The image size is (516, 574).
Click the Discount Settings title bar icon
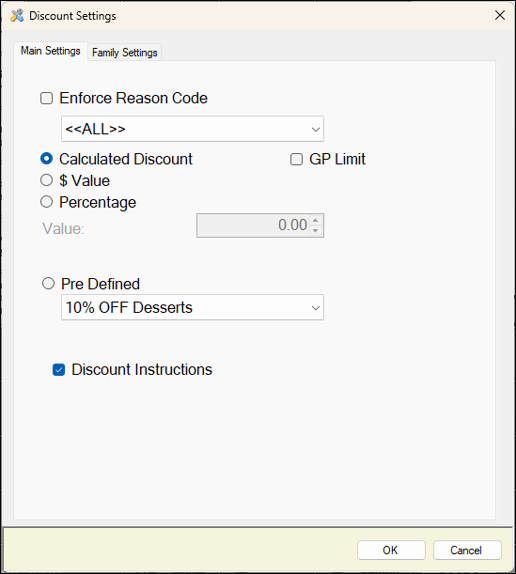[17, 16]
